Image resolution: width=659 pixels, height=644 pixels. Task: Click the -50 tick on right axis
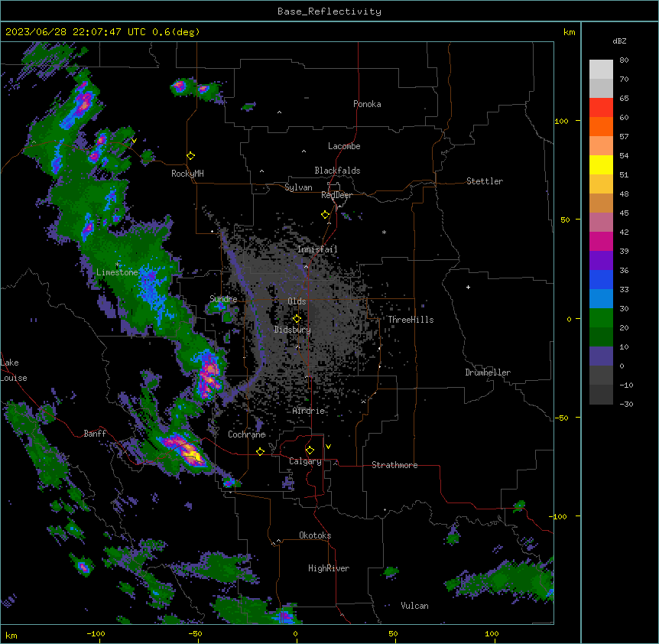click(x=561, y=418)
